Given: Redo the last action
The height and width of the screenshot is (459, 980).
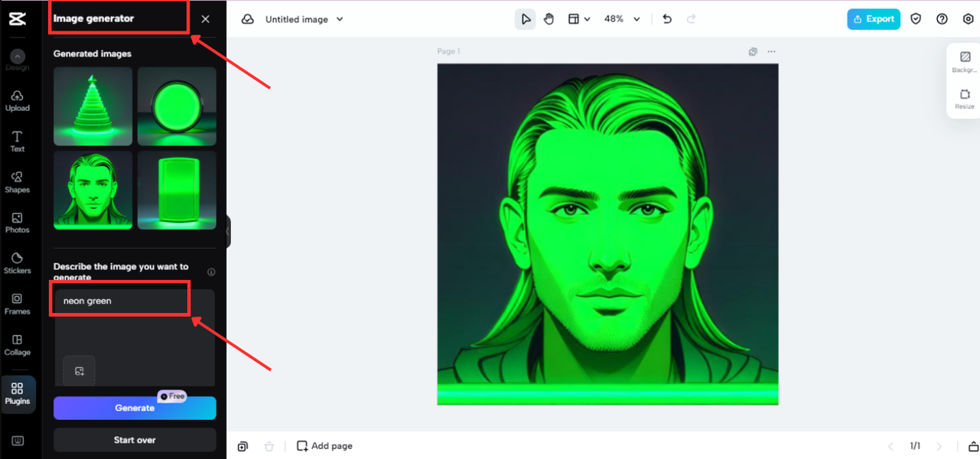Looking at the screenshot, I should [692, 19].
